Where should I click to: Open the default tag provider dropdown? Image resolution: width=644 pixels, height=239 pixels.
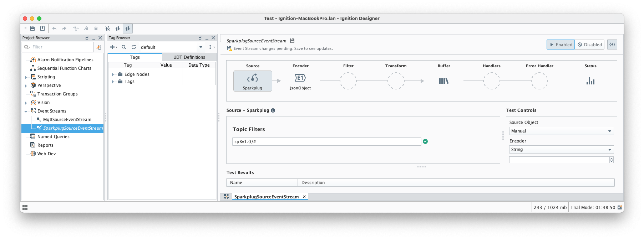click(x=172, y=47)
